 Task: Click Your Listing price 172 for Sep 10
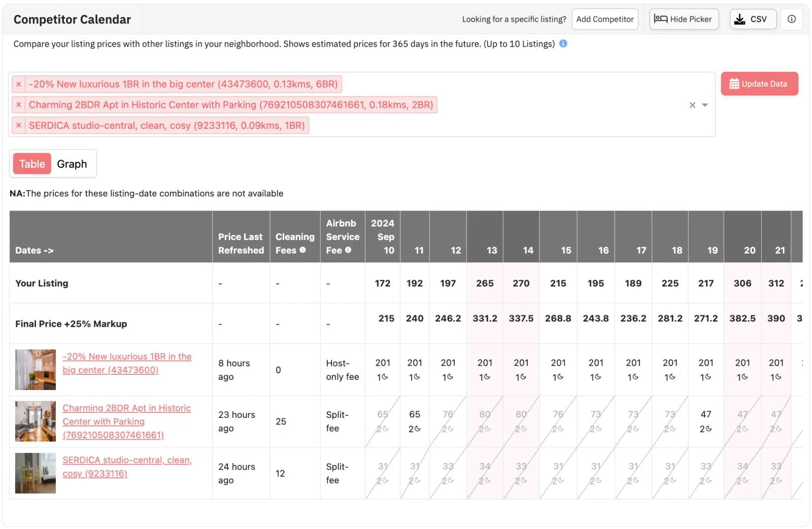pyautogui.click(x=383, y=283)
